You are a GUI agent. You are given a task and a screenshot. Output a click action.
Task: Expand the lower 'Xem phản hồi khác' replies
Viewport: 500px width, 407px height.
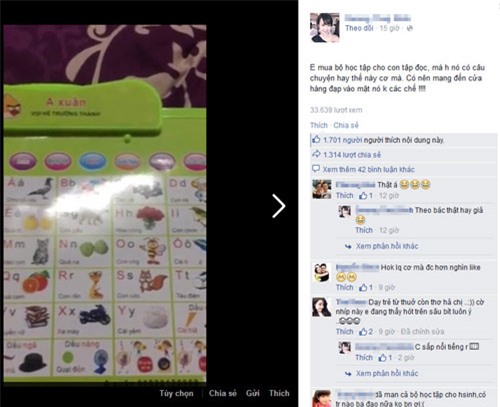point(387,373)
